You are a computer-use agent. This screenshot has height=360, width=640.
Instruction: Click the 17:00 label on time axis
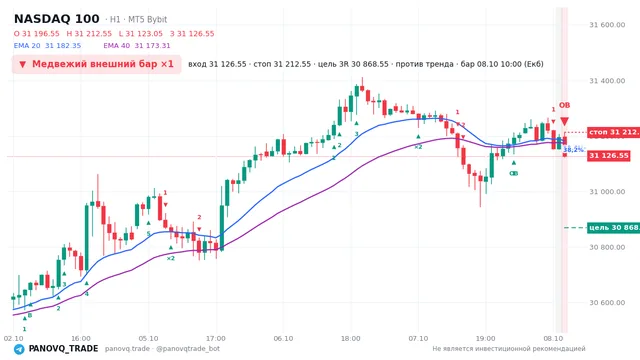pyautogui.click(x=216, y=339)
